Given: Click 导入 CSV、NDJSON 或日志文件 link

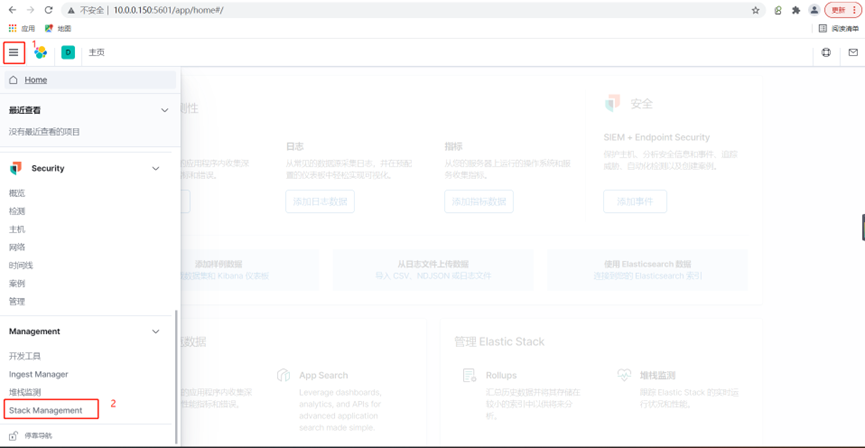Looking at the screenshot, I should tap(432, 276).
